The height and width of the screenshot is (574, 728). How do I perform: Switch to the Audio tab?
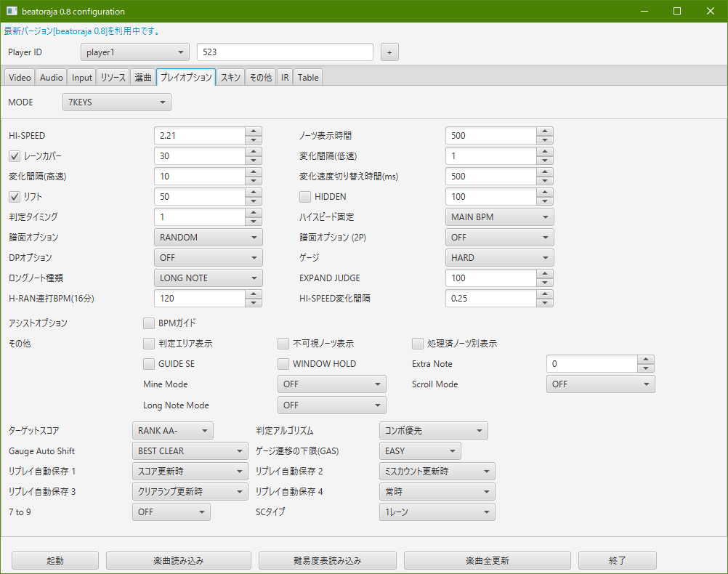[x=51, y=78]
